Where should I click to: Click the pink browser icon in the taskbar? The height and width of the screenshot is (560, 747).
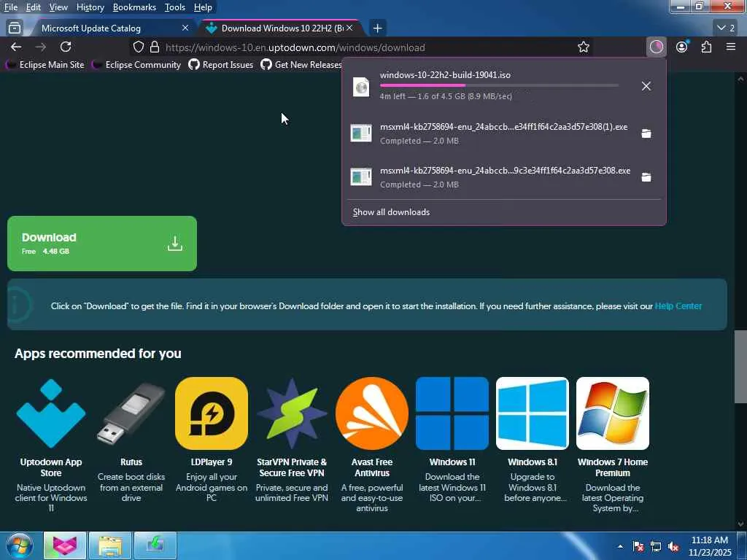click(x=65, y=545)
